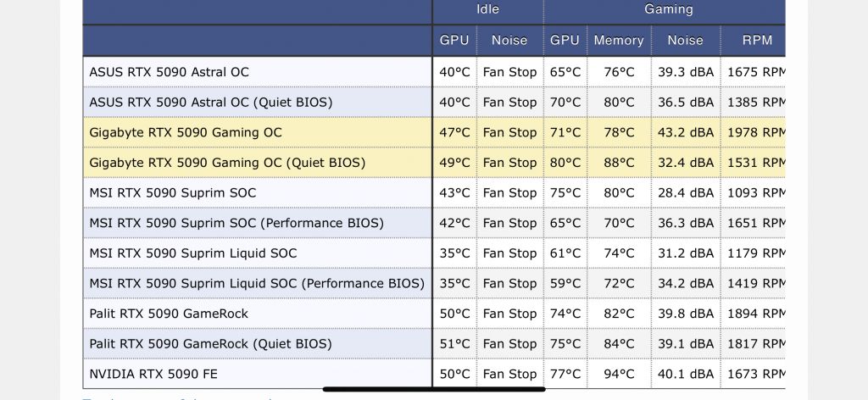Viewport: 868px width, 400px height.
Task: Click the 94°C memory temperature cell
Action: (619, 374)
